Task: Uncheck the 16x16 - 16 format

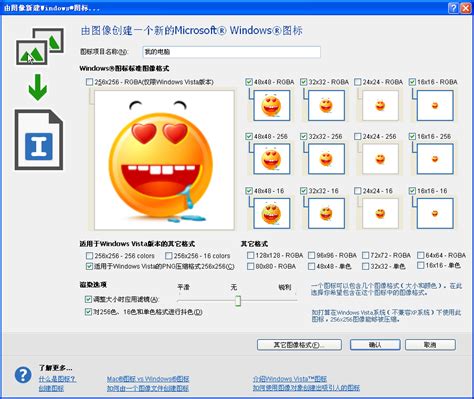Action: (x=412, y=191)
